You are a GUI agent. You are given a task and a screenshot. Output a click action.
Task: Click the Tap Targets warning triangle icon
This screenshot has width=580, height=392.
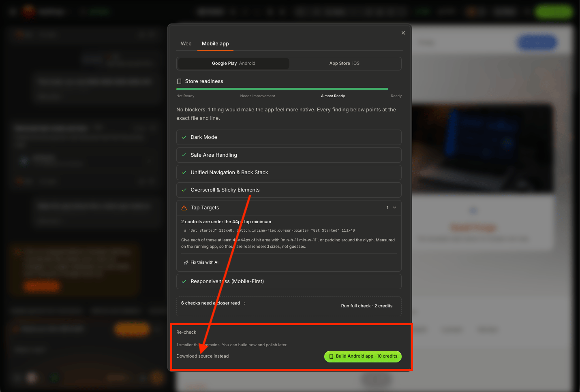tap(184, 208)
